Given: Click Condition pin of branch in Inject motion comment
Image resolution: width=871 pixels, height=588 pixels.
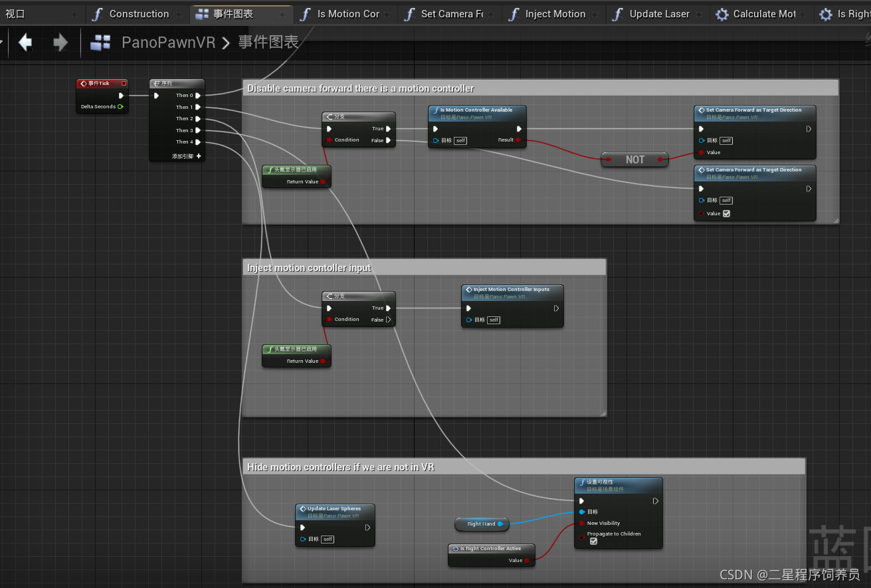Looking at the screenshot, I should click(x=329, y=320).
